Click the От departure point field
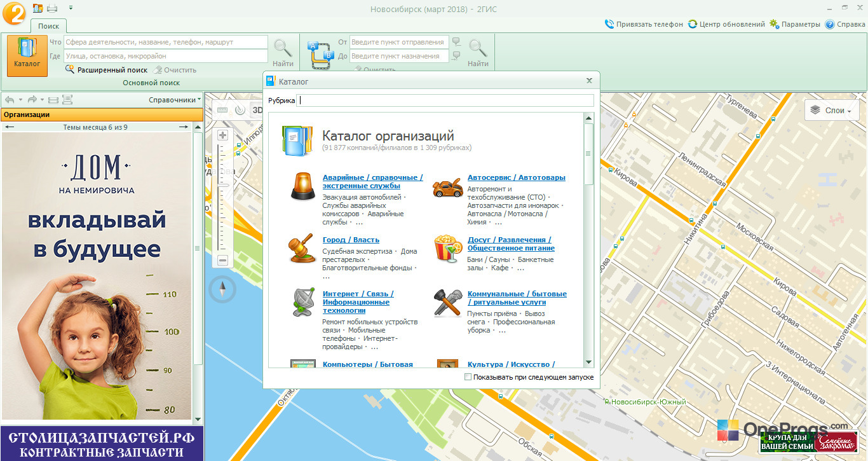Screen dimensions: 868x461 (399, 42)
